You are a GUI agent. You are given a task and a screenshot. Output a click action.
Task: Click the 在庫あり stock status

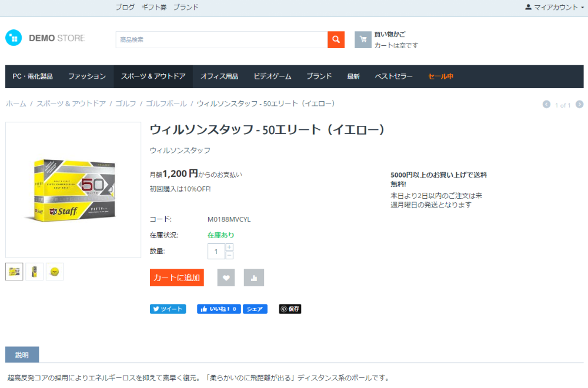[220, 235]
